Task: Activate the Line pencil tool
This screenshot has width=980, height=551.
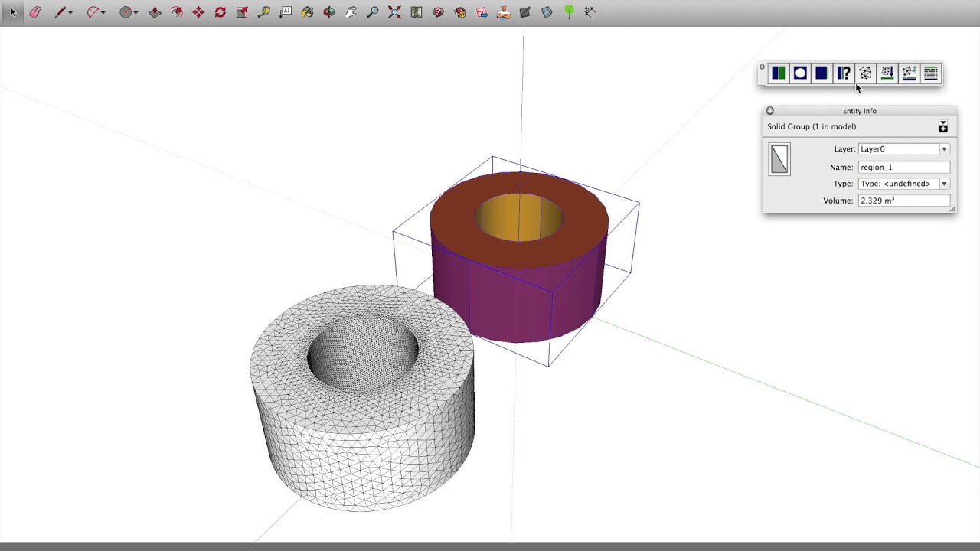Action: click(x=60, y=11)
